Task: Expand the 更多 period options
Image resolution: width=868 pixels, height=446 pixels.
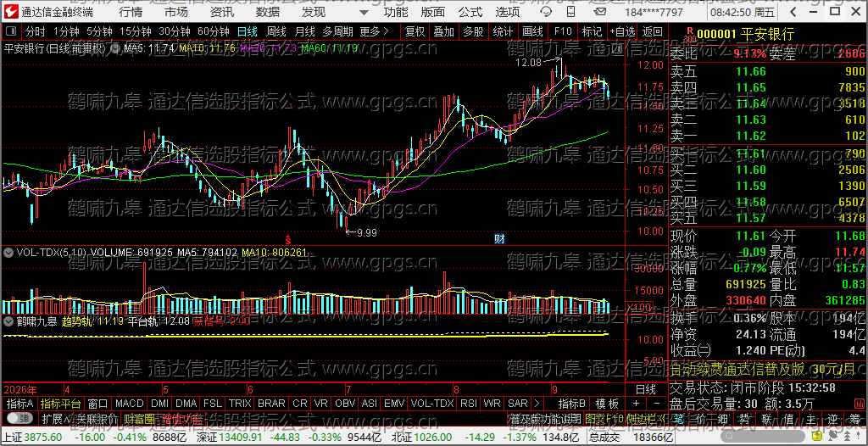Action: tap(374, 31)
